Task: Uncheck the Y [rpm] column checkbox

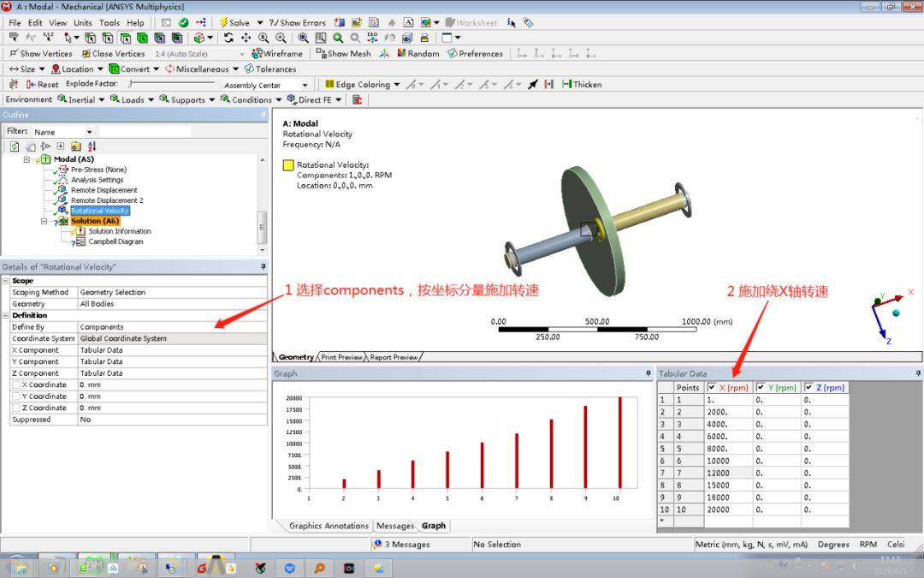Action: pos(761,387)
